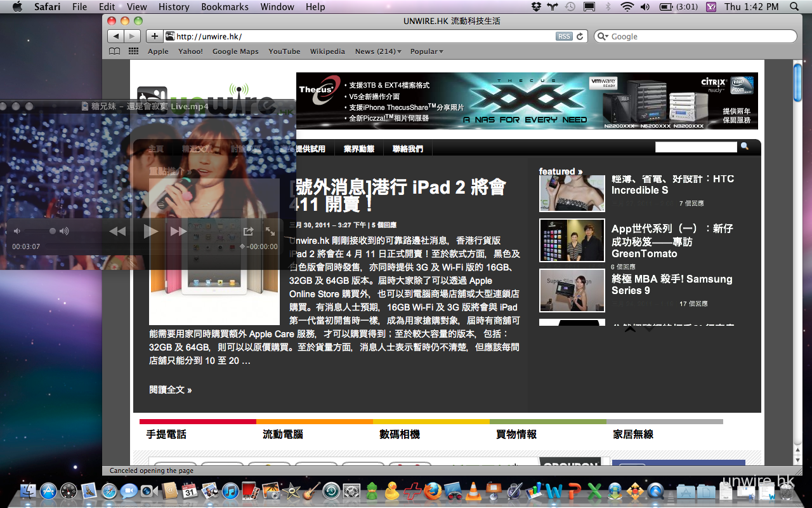
Task: Click the add bookmark plus button
Action: 154,36
